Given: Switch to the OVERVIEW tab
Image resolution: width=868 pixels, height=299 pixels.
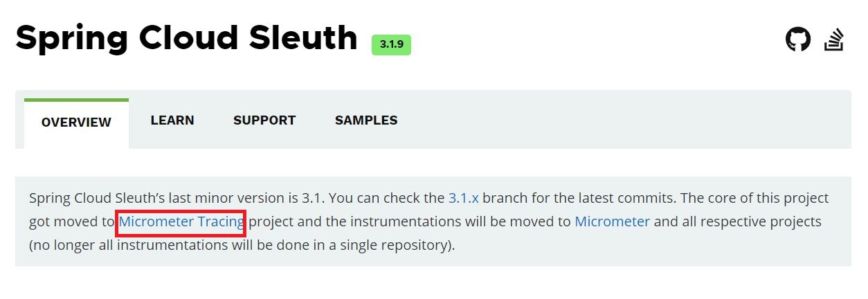Looking at the screenshot, I should click(76, 123).
